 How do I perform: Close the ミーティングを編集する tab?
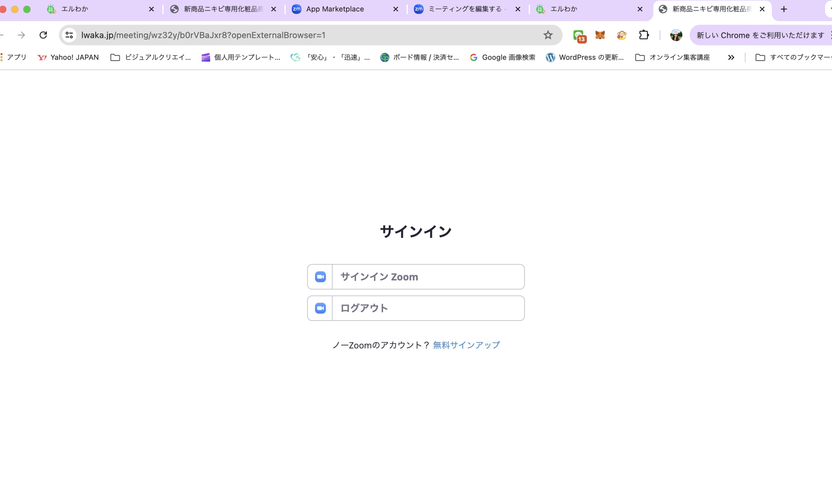[x=518, y=9]
